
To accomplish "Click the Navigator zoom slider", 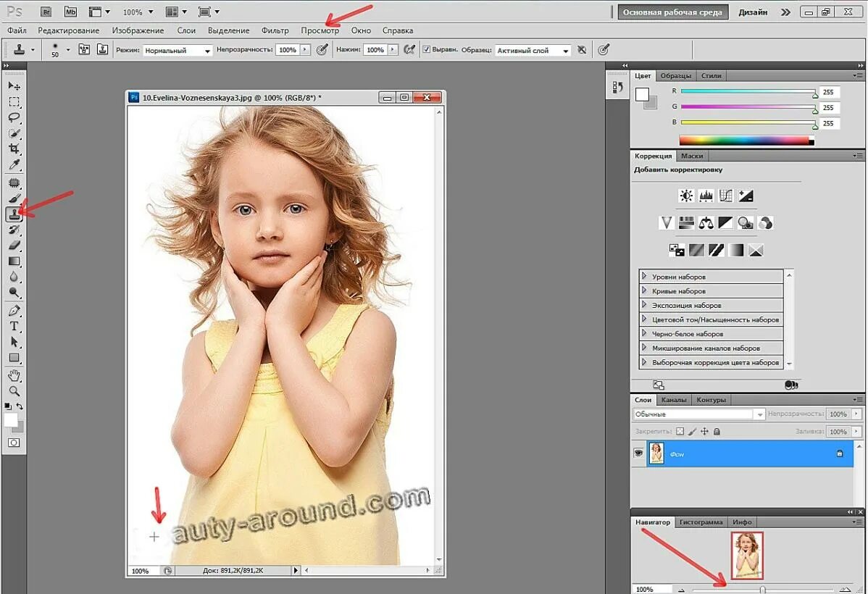I will 763,590.
